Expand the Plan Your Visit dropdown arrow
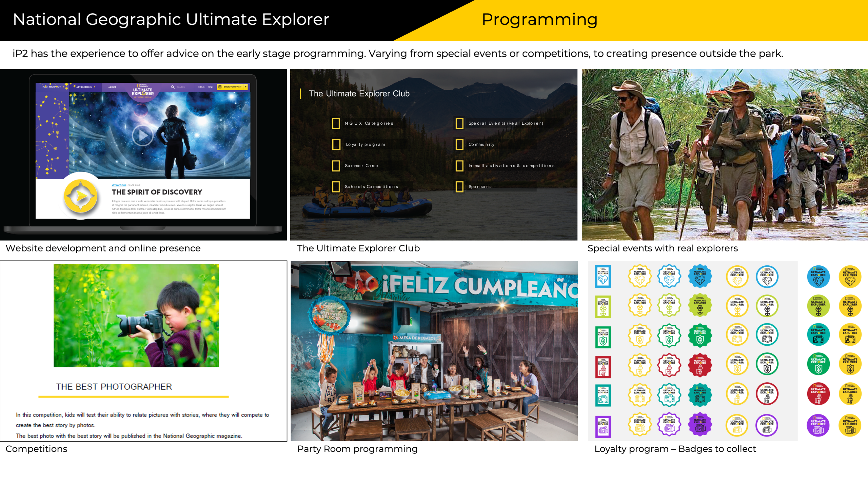This screenshot has height=488, width=868. point(64,87)
